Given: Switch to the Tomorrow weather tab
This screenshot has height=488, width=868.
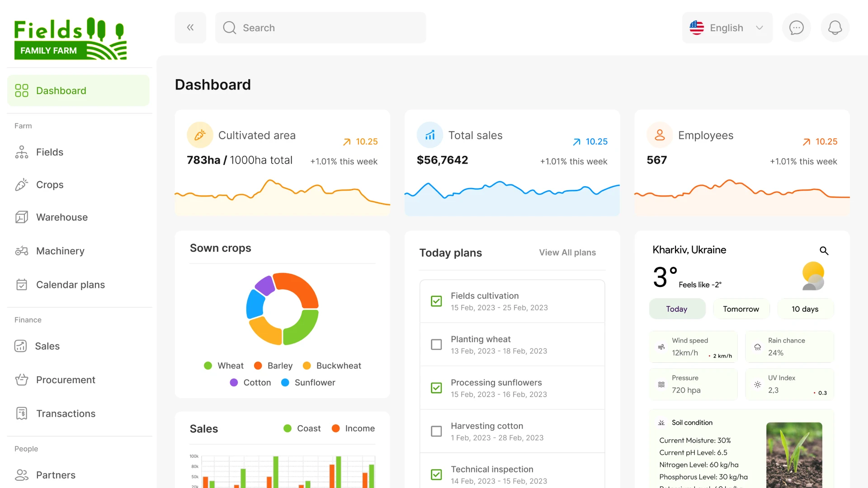Looking at the screenshot, I should (741, 309).
